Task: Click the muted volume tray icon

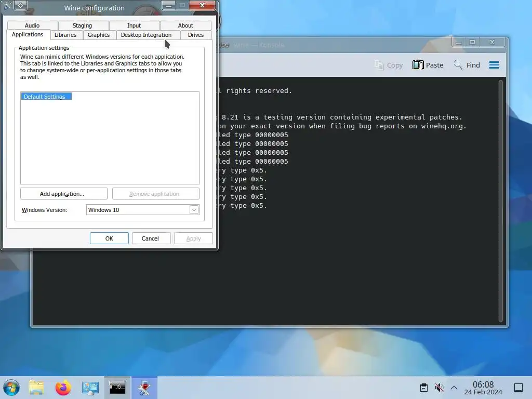Action: click(439, 388)
